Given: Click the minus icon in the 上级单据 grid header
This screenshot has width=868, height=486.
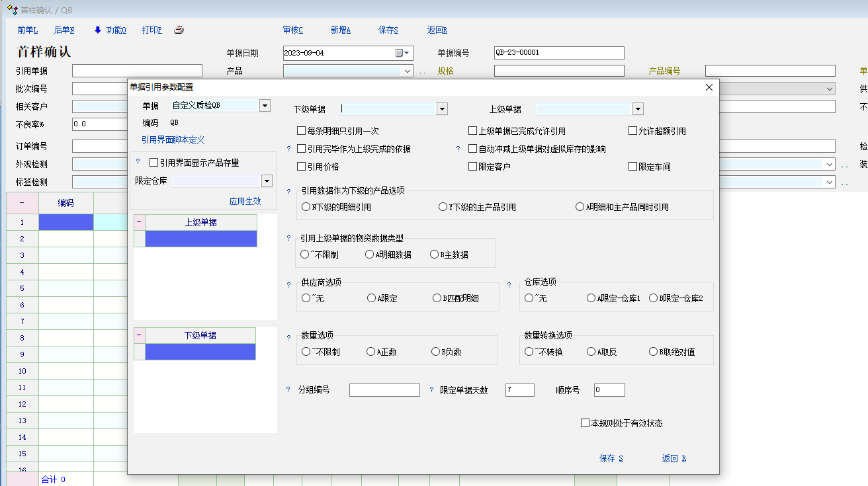Looking at the screenshot, I should point(140,223).
